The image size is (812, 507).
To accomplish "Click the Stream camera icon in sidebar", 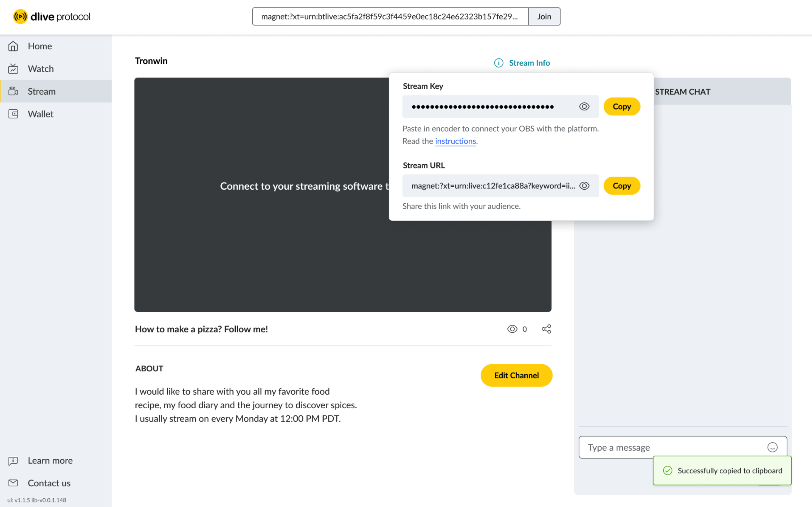I will click(13, 91).
